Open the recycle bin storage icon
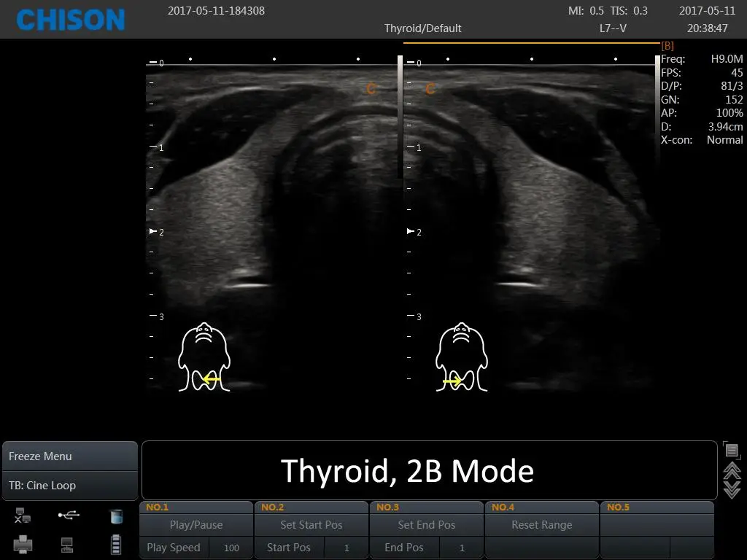This screenshot has width=747, height=560. tap(115, 516)
